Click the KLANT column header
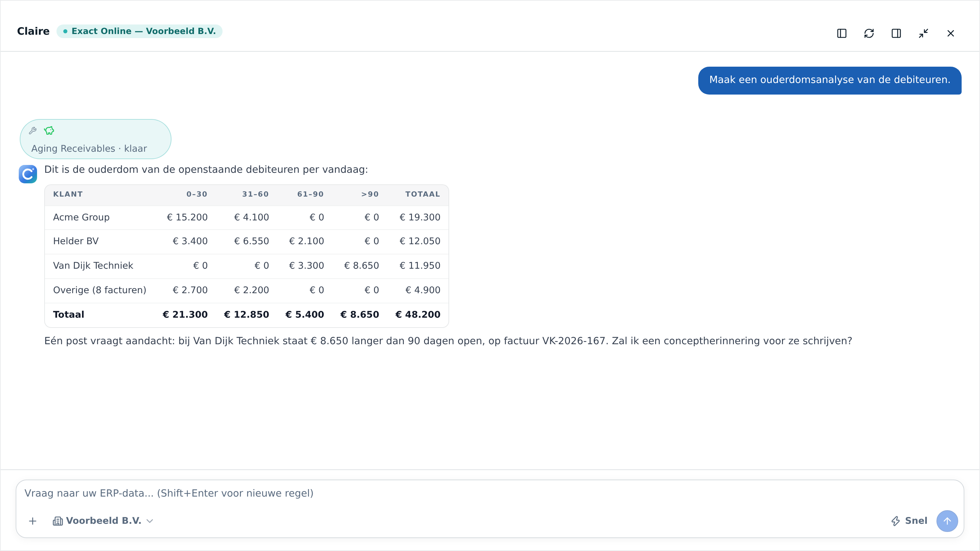 [68, 194]
